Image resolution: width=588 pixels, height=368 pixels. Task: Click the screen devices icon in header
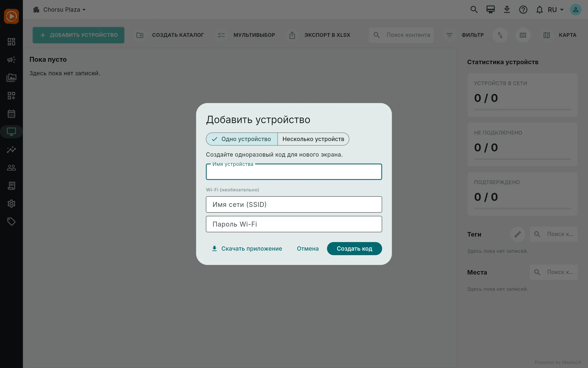(490, 10)
